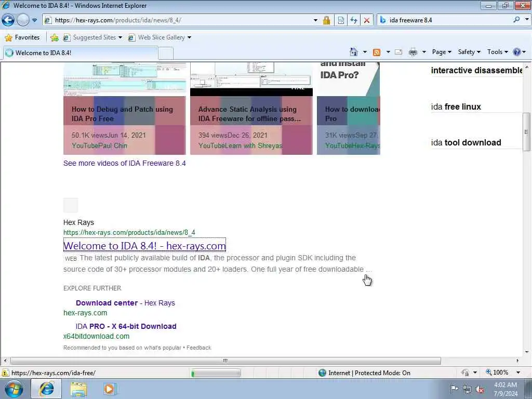Click the Action Center flag tray icon
Image resolution: width=532 pixels, height=399 pixels.
pyautogui.click(x=454, y=389)
